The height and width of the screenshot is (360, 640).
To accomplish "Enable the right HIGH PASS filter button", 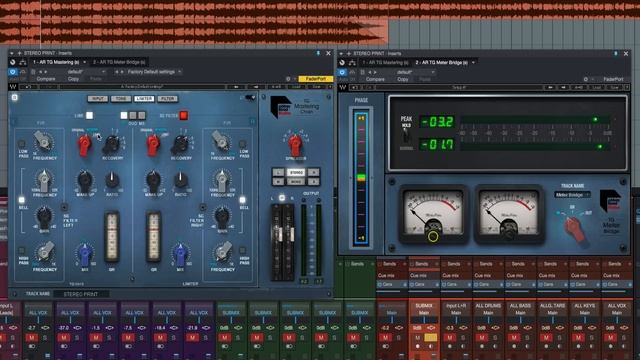I will tap(242, 250).
